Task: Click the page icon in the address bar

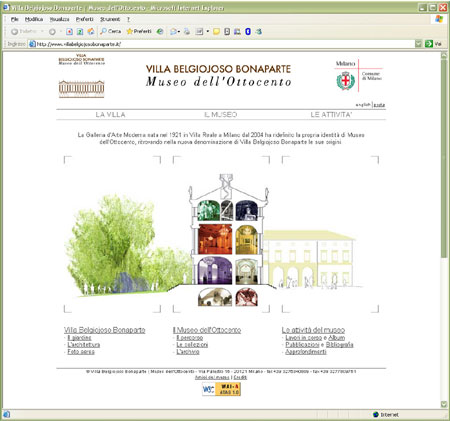Action: tap(32, 44)
